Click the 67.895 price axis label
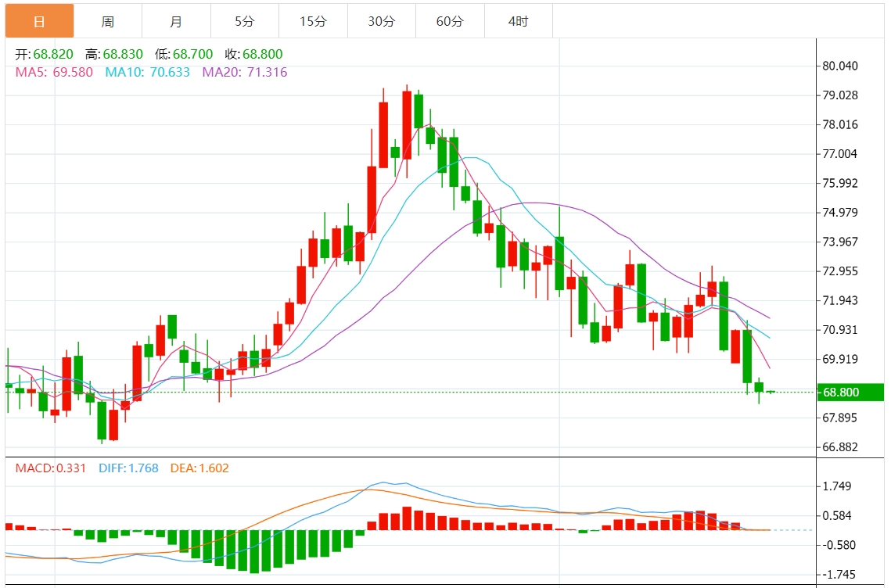Image resolution: width=891 pixels, height=588 pixels. 840,418
